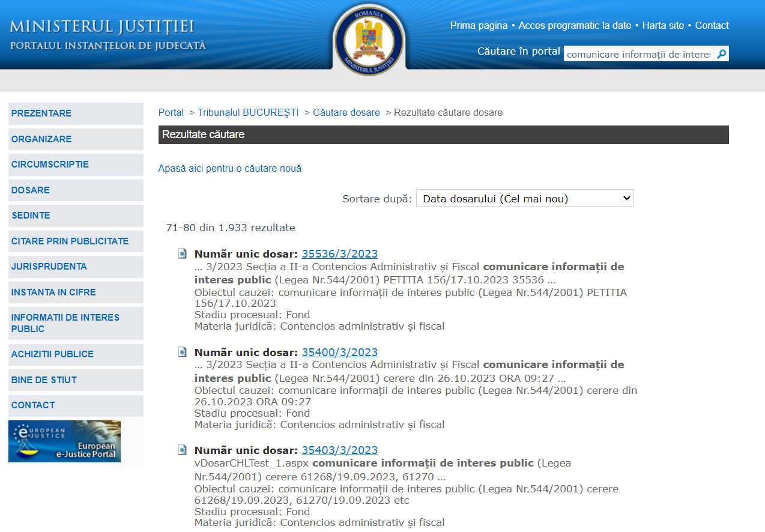Select CONTACT in the sidebar menu

(x=76, y=405)
